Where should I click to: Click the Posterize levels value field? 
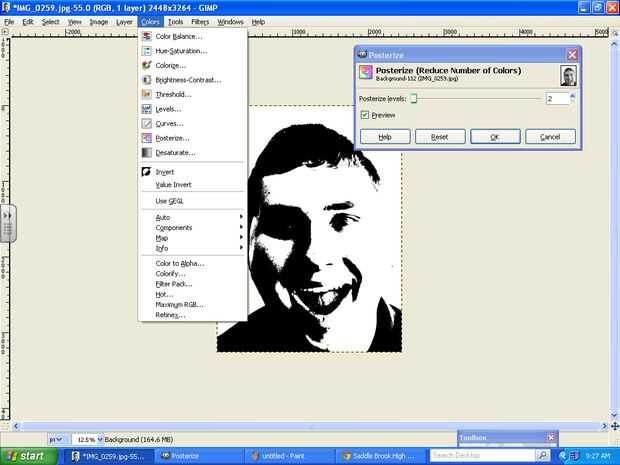click(557, 98)
